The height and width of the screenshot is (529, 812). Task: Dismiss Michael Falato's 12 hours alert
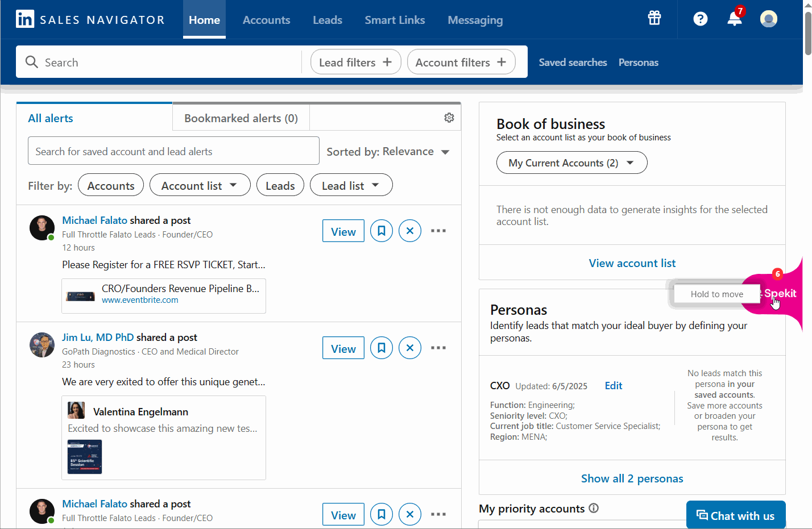pyautogui.click(x=410, y=231)
